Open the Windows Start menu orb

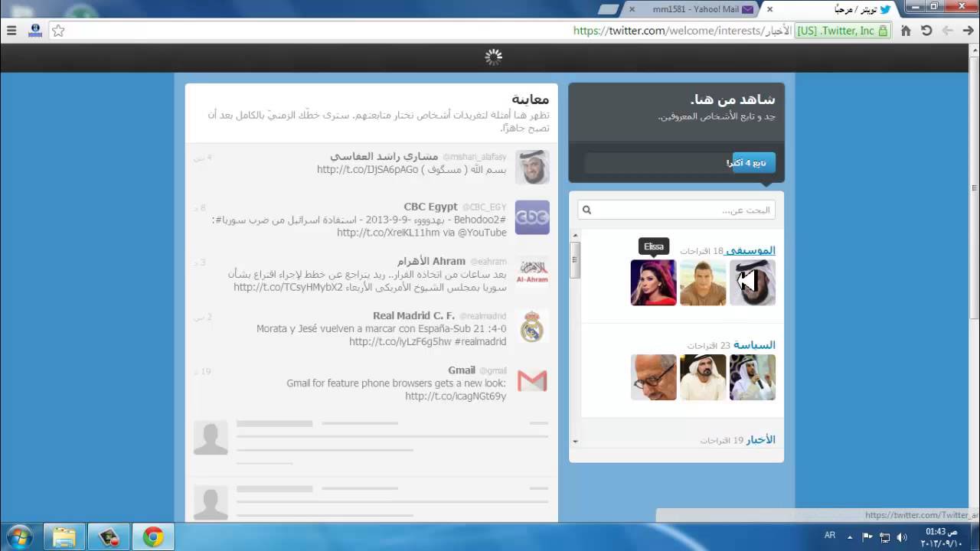click(x=19, y=537)
